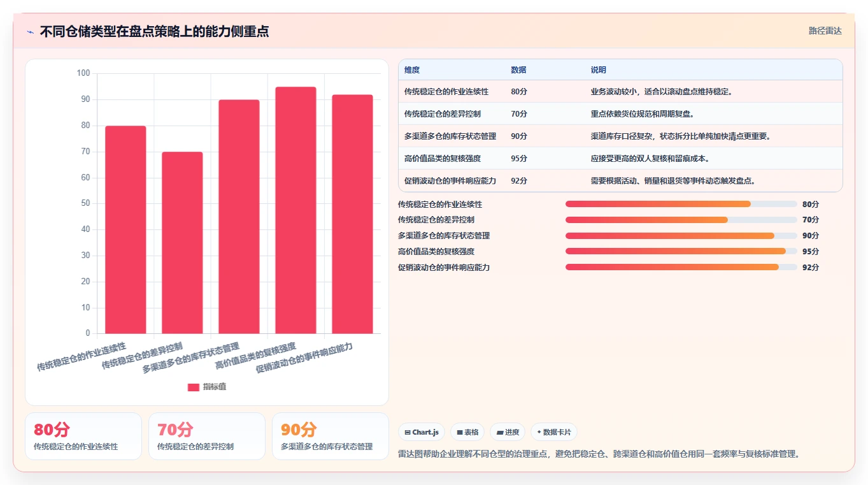Select table row 传统稳定仓的作业连续性
The width and height of the screenshot is (868, 485).
point(620,91)
